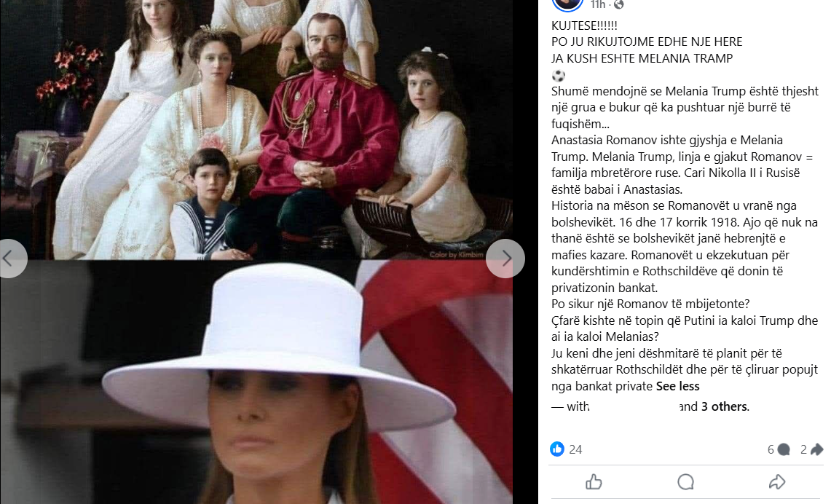The image size is (831, 504).
Task: Open the 2 shares count icon
Action: pyautogui.click(x=816, y=449)
